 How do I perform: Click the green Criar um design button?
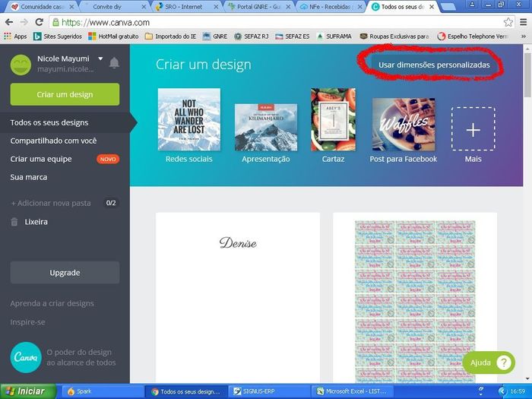point(65,94)
